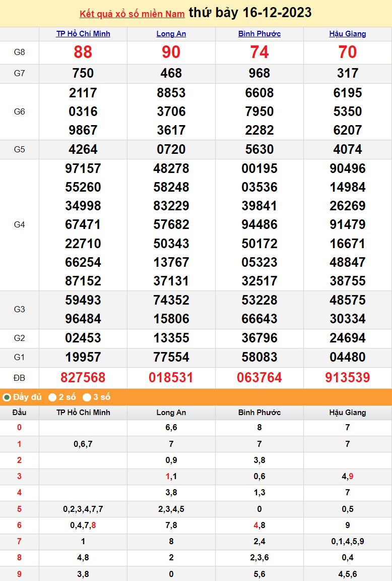Screen dimensions: 392x581
Task: Click the G5 result 4264
Action: 83,150
